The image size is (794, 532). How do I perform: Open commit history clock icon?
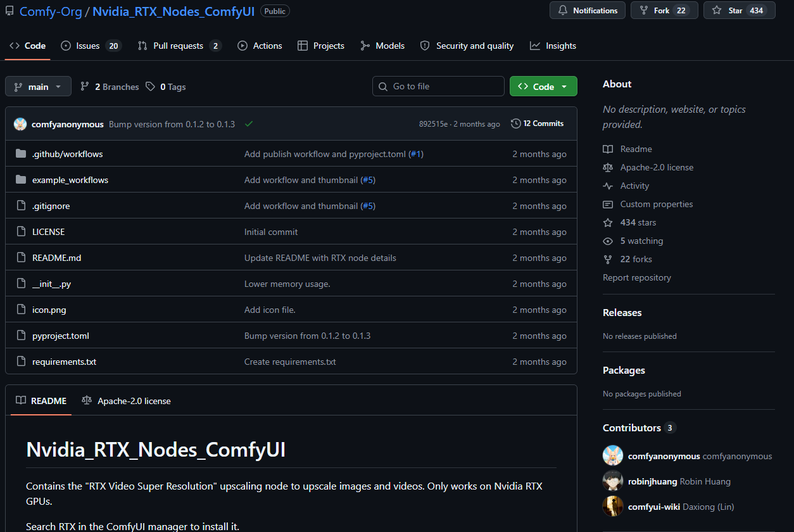pyautogui.click(x=516, y=123)
